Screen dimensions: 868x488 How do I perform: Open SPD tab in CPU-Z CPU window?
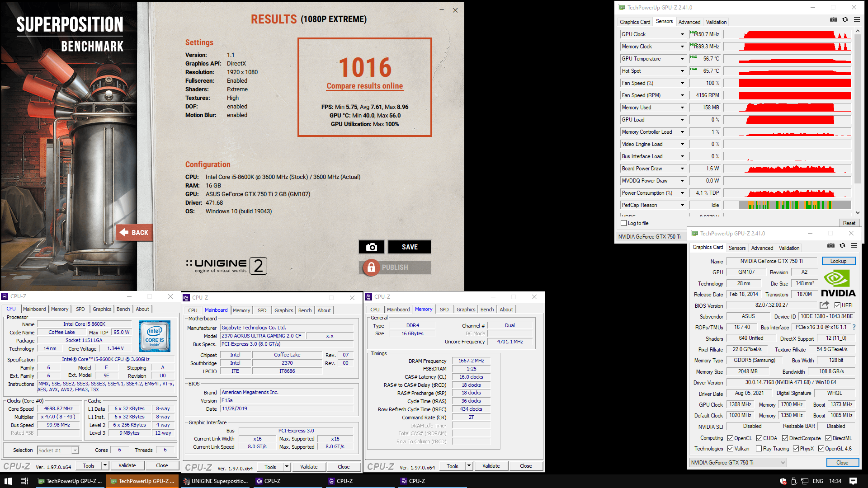[x=80, y=309]
